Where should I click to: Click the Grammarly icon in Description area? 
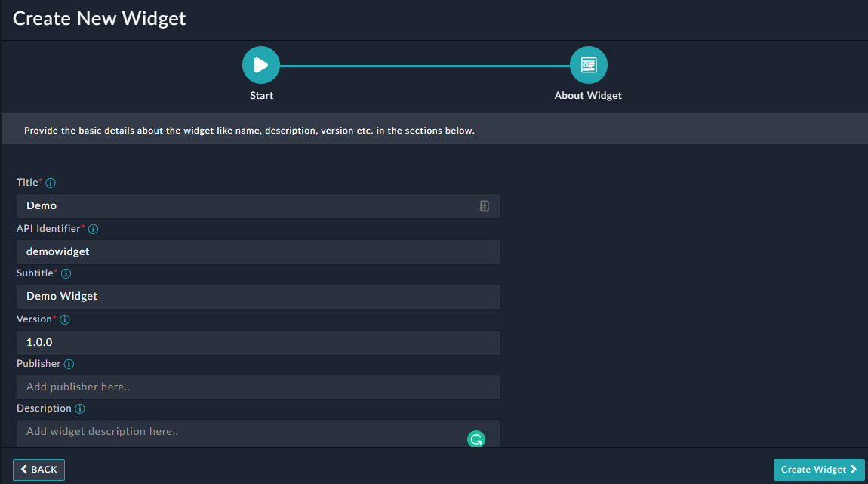click(x=476, y=438)
